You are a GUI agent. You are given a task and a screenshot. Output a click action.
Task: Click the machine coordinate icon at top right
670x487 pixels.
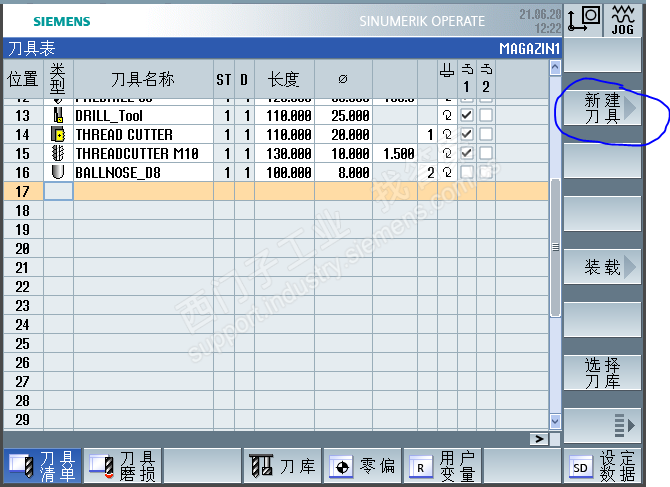pyautogui.click(x=584, y=19)
